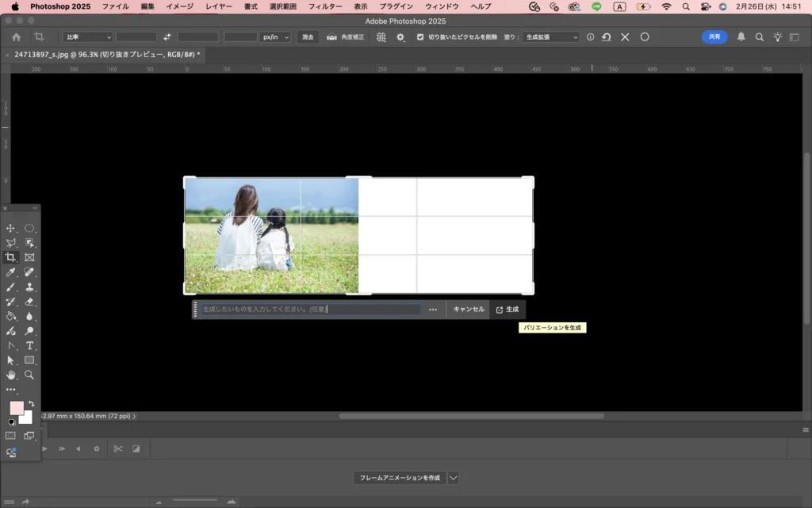Toggle 切り抜いたピクセルを削除 checkbox

[x=420, y=37]
